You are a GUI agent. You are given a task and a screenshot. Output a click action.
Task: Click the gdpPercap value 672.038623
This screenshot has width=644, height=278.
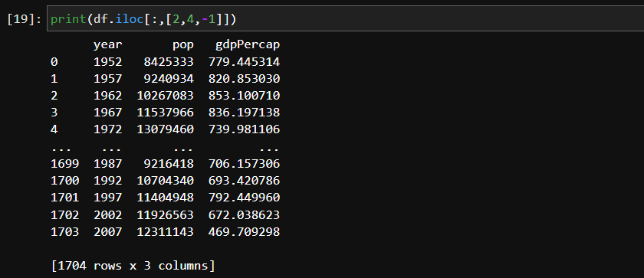pyautogui.click(x=244, y=215)
